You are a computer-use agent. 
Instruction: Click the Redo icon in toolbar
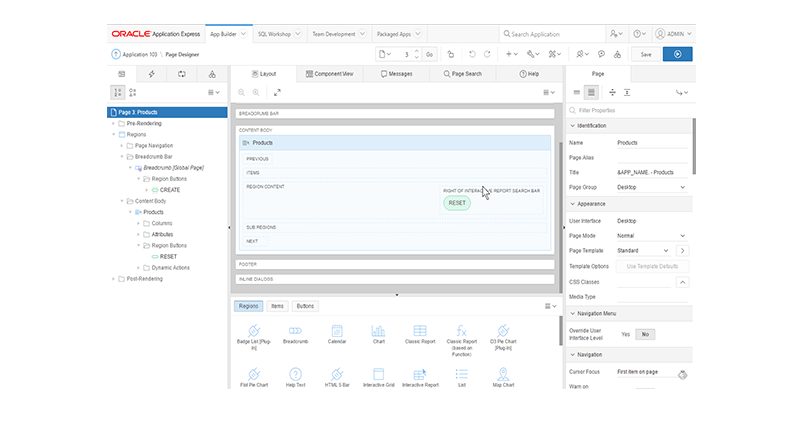(x=487, y=54)
